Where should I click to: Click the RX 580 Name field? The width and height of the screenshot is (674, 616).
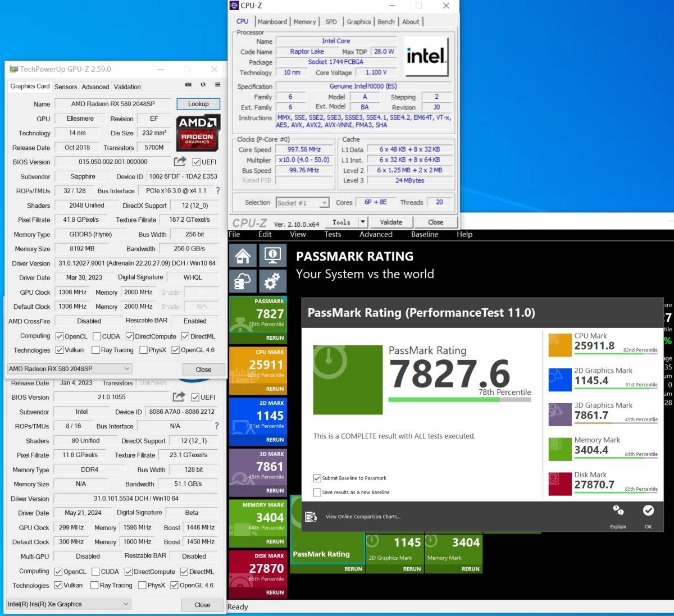(x=113, y=104)
